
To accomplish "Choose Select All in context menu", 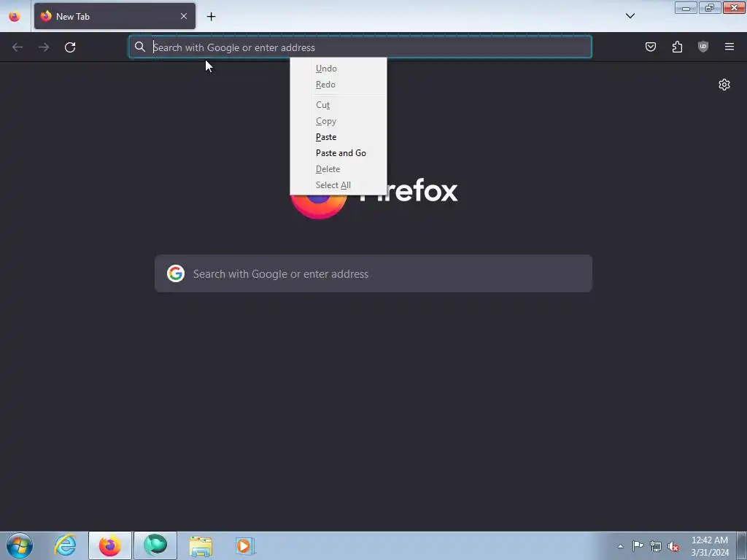I will [x=338, y=185].
